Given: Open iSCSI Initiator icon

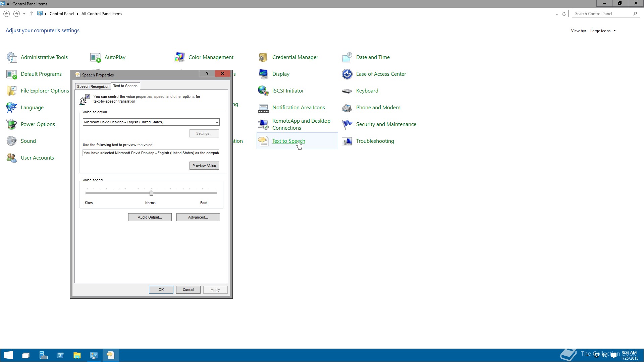Looking at the screenshot, I should pos(263,91).
